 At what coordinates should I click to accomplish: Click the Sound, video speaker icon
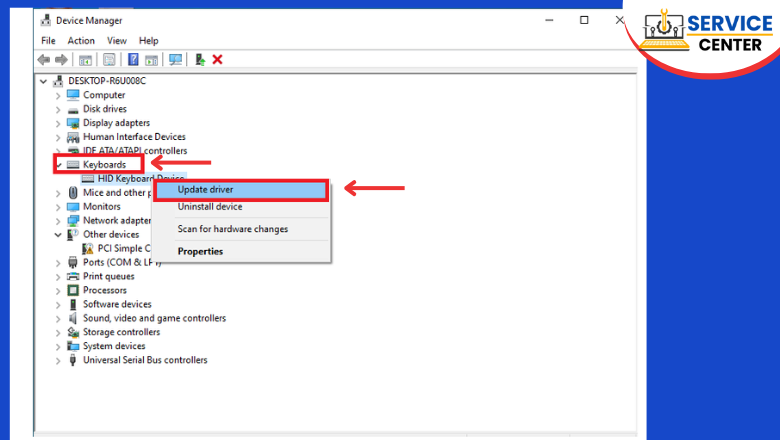(73, 318)
